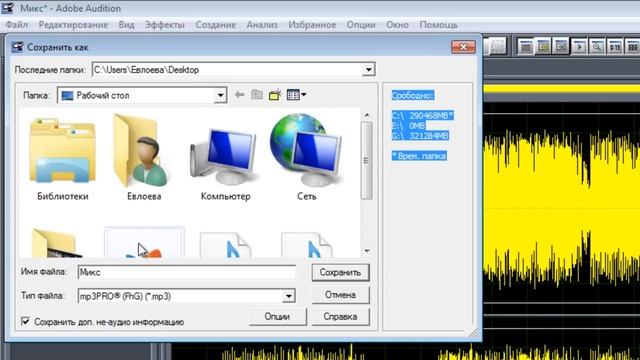The height and width of the screenshot is (360, 640).
Task: Toggle Сохранить доп. не-аудио информацию checkbox
Action: pyautogui.click(x=25, y=322)
